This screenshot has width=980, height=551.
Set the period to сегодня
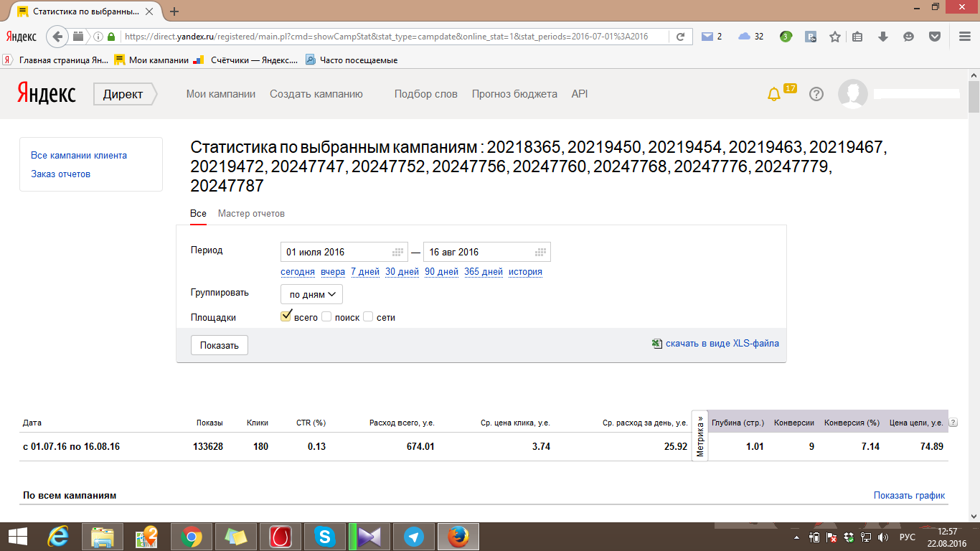pyautogui.click(x=298, y=272)
